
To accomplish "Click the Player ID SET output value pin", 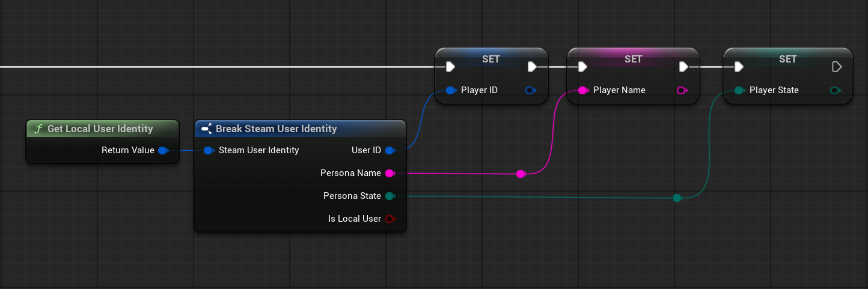I will tap(530, 90).
